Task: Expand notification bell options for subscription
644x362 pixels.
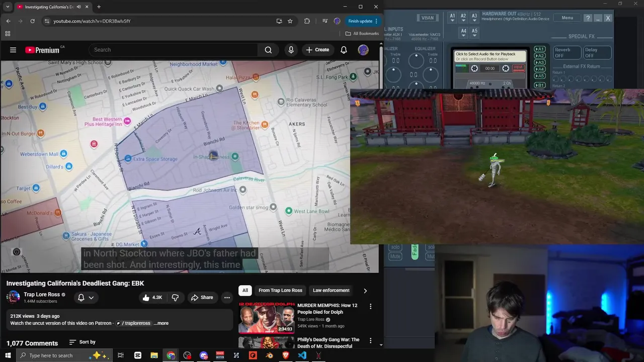Action: (86, 298)
